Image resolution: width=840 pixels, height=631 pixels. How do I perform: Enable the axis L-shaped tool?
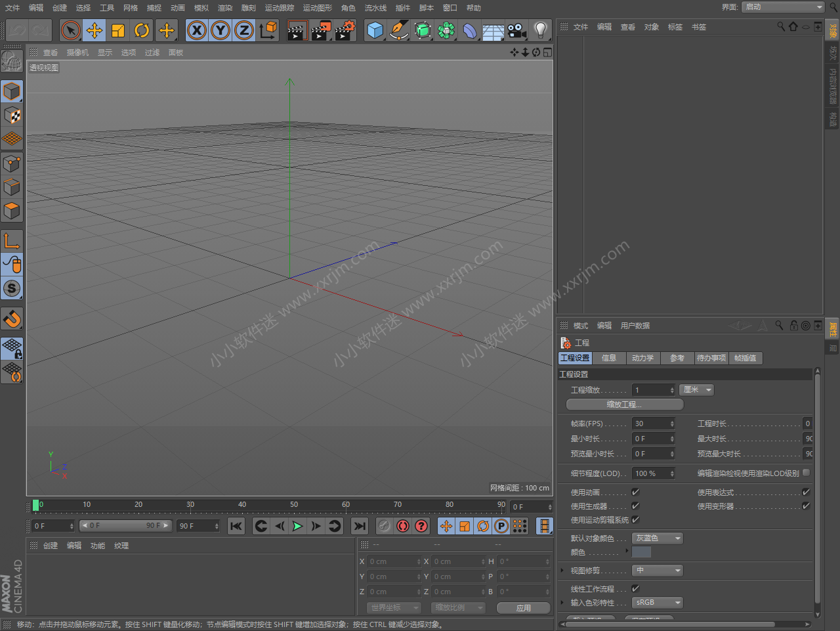click(x=12, y=241)
